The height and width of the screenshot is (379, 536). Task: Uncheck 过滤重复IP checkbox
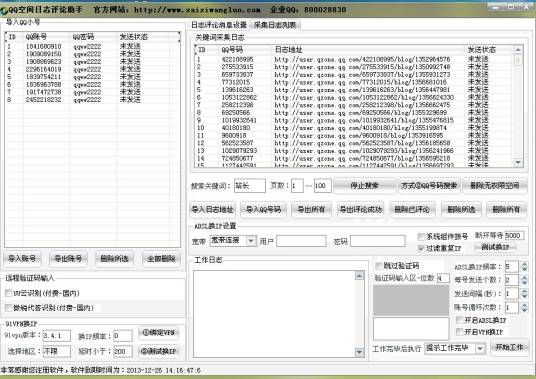pyautogui.click(x=421, y=248)
